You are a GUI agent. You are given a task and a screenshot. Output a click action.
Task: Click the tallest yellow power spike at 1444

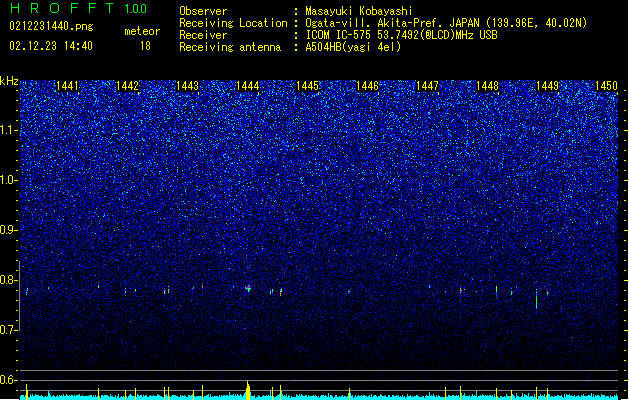248,390
